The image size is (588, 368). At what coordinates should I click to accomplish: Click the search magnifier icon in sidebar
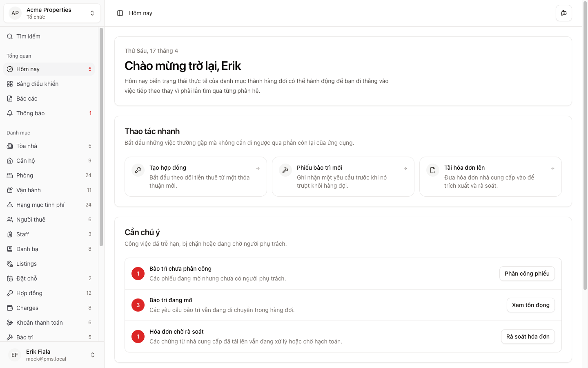(x=10, y=36)
